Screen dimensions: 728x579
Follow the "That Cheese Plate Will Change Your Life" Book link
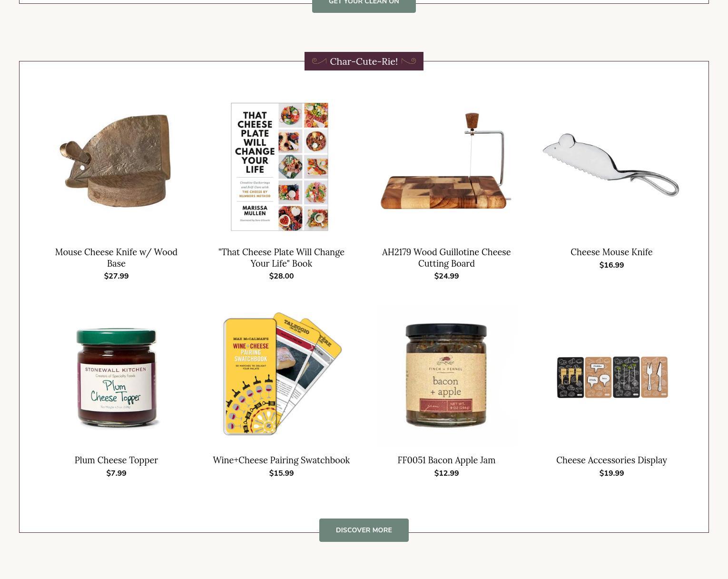coord(281,258)
